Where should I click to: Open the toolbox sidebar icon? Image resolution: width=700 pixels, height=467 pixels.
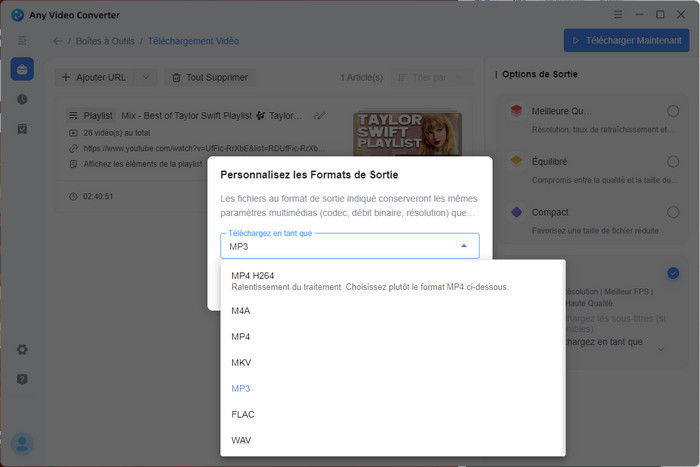pos(22,69)
